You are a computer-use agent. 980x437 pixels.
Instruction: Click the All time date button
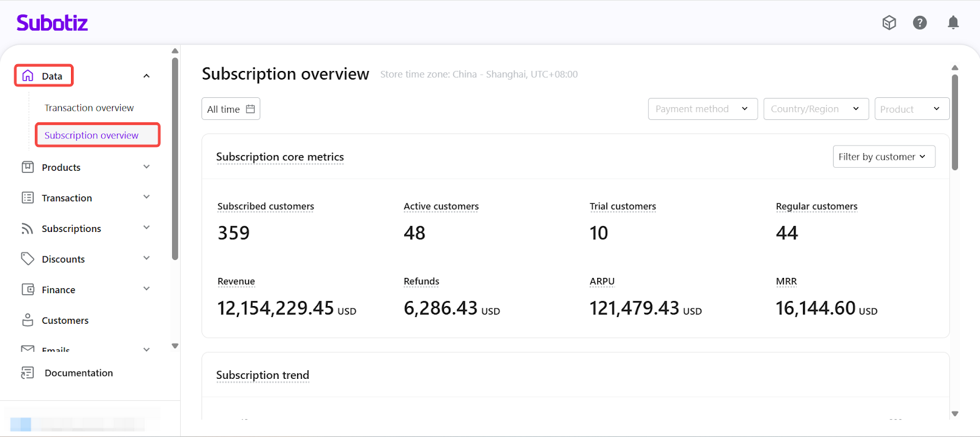[x=231, y=109]
